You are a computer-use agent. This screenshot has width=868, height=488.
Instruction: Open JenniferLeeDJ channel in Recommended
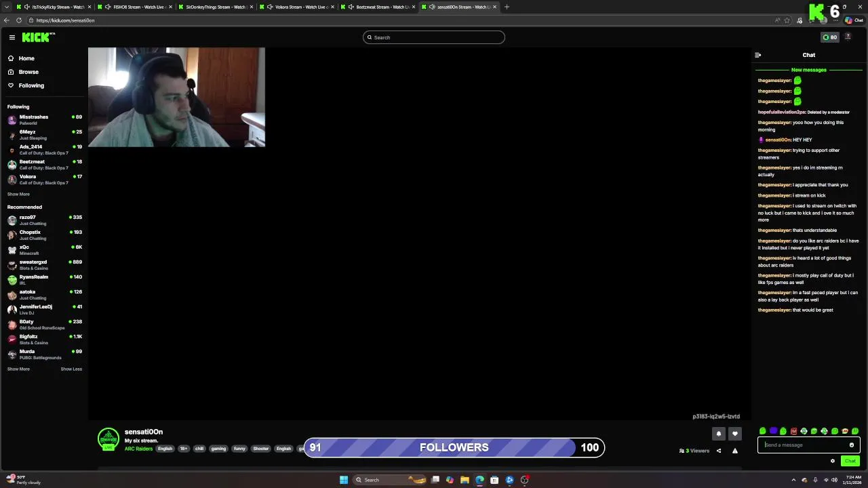point(44,310)
